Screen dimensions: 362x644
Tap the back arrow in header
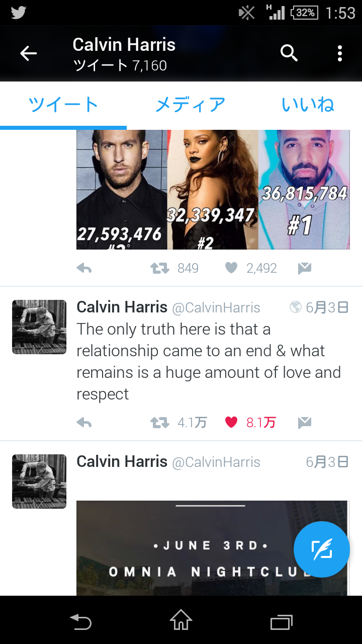click(29, 53)
